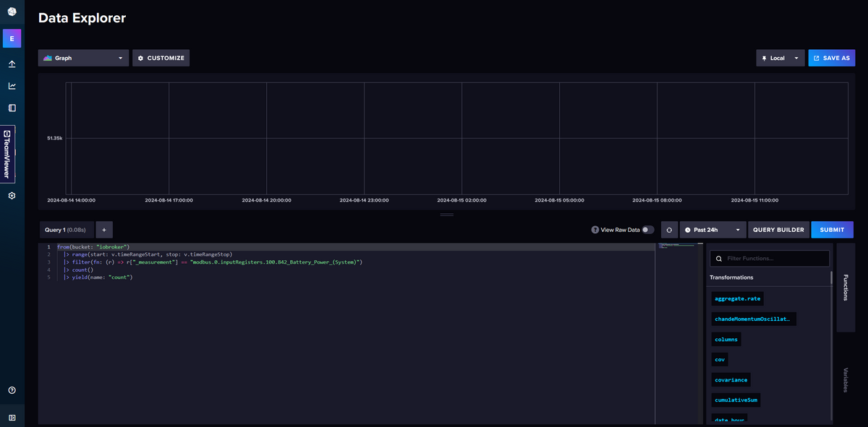Screen dimensions: 868x427
Task: Insert the covariance function
Action: pos(731,379)
